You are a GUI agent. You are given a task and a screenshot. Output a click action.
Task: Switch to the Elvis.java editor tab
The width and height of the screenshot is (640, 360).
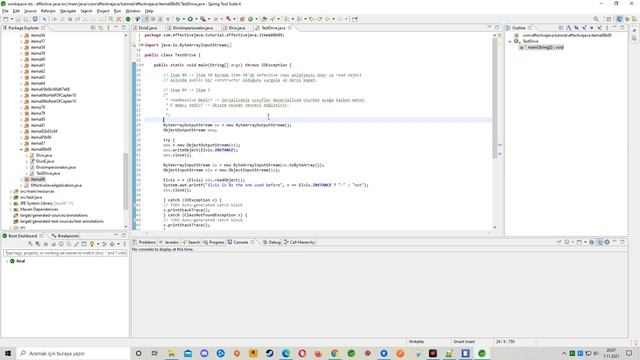point(237,28)
